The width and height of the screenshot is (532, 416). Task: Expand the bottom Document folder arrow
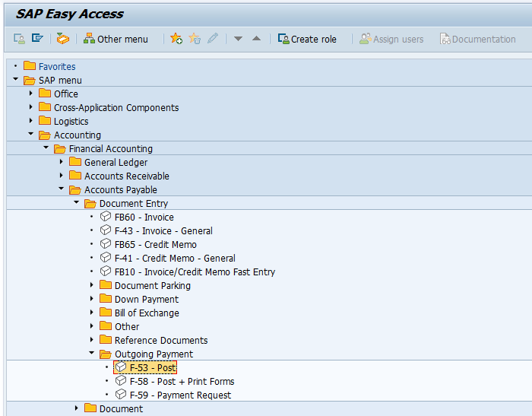point(76,408)
